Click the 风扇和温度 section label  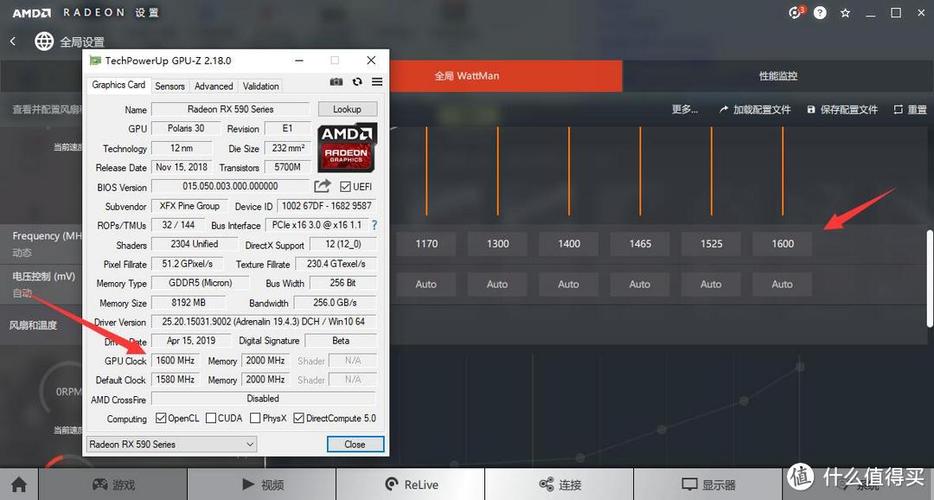coord(33,325)
